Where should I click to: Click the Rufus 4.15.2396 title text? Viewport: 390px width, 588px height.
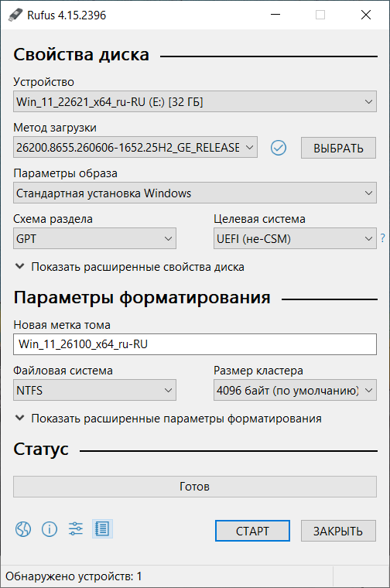click(67, 15)
